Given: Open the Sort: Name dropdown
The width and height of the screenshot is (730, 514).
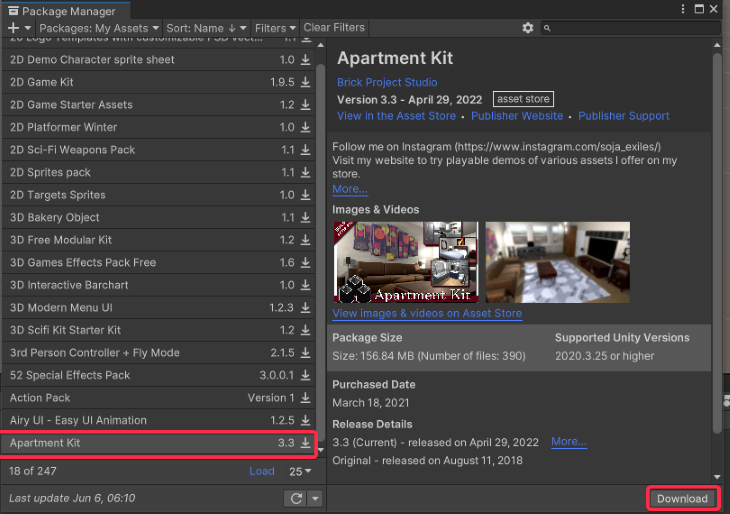Looking at the screenshot, I should [x=206, y=28].
